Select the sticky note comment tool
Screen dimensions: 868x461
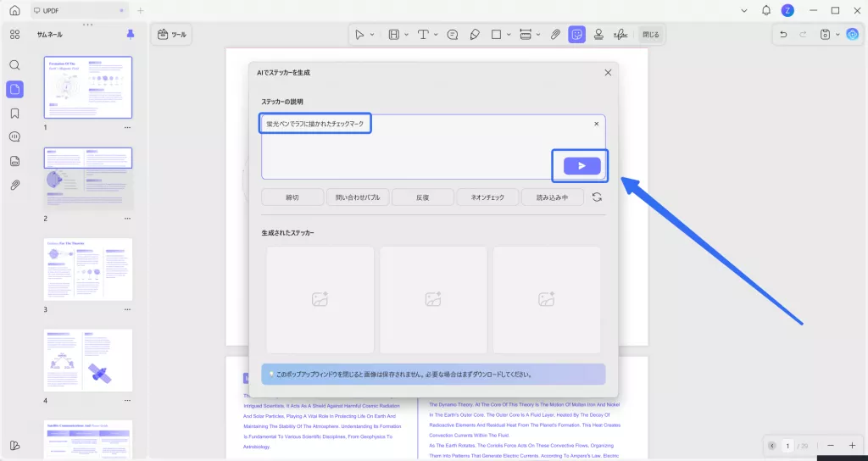pyautogui.click(x=453, y=34)
